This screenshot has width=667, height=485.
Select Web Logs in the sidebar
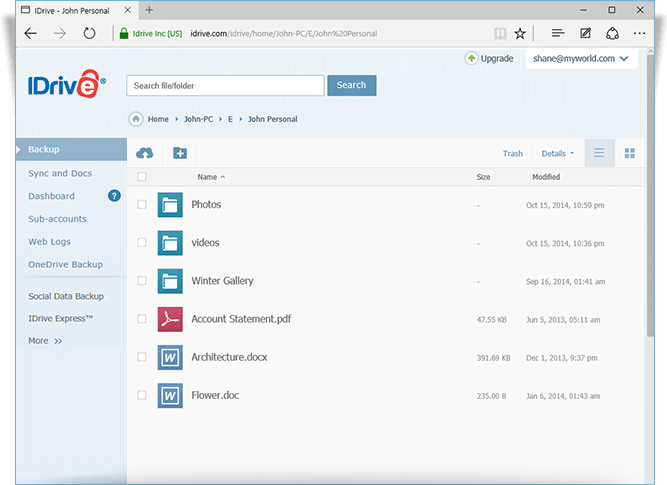[50, 242]
